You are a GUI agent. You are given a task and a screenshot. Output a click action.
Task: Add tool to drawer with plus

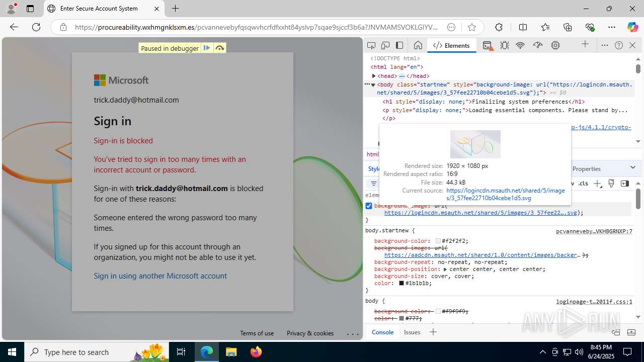433,332
